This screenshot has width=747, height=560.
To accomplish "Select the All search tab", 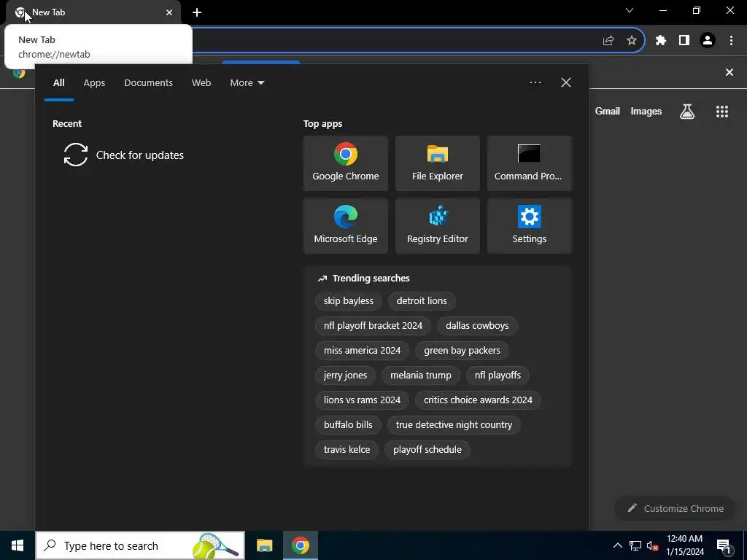I will click(x=59, y=83).
